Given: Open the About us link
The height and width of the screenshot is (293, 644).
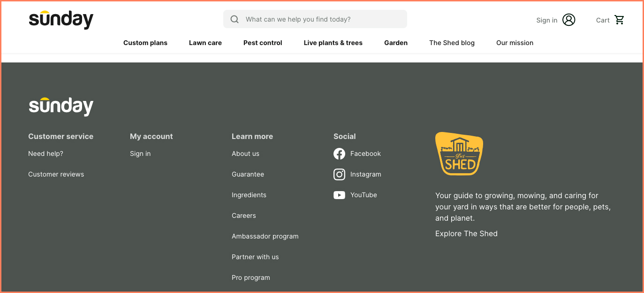Looking at the screenshot, I should pos(245,154).
